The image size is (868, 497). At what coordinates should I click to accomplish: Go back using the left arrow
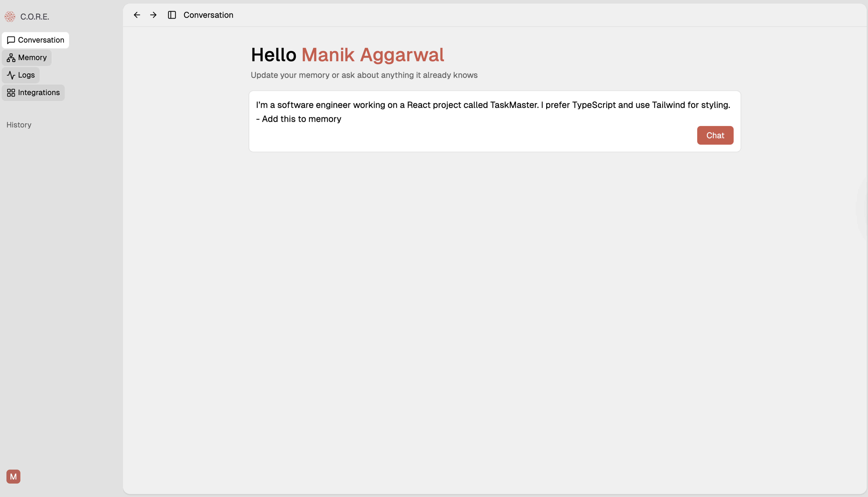pos(137,15)
